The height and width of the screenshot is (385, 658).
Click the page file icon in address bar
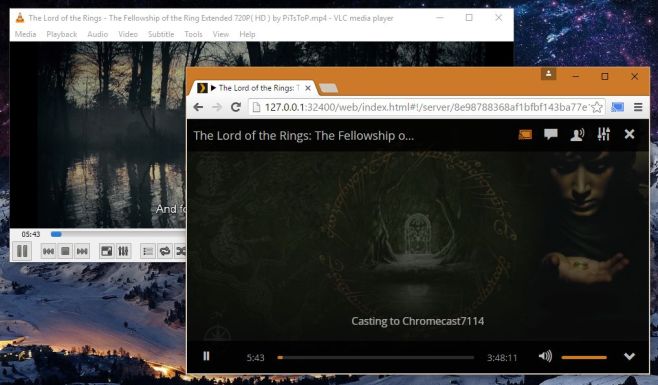point(256,107)
